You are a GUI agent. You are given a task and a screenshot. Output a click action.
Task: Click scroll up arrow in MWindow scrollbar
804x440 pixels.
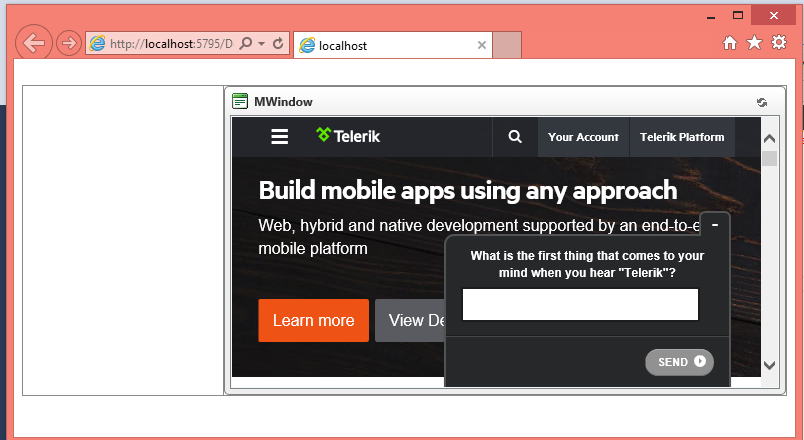[769, 138]
